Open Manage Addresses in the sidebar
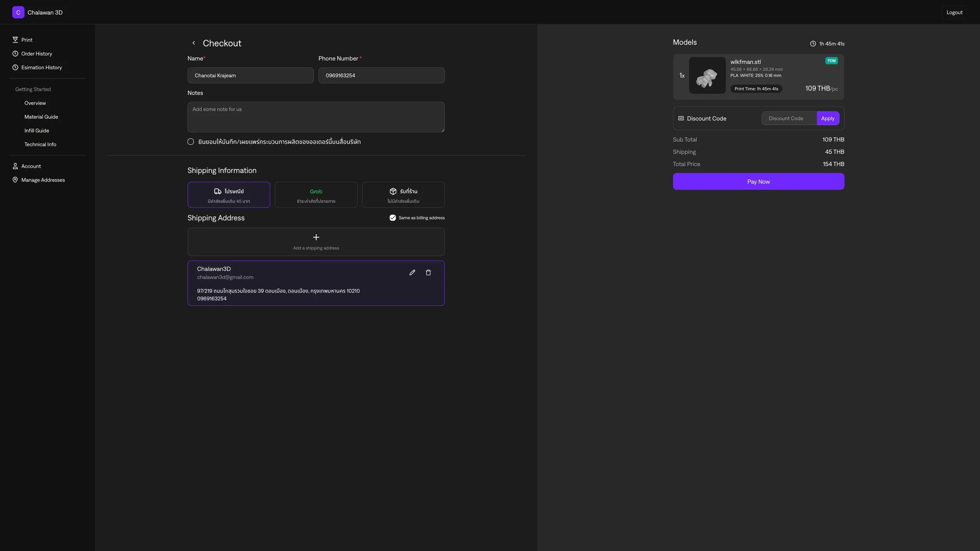Viewport: 980px width, 551px height. point(43,180)
